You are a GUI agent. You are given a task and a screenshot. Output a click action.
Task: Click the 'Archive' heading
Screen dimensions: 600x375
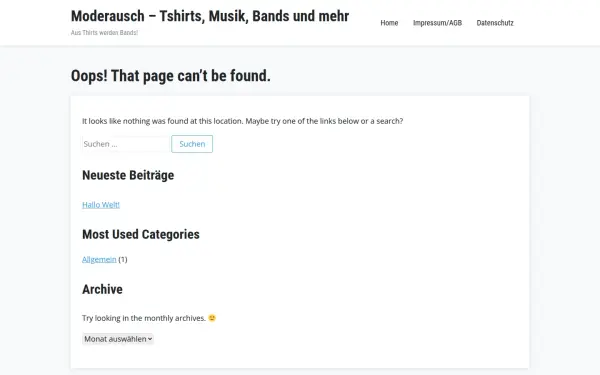point(102,289)
